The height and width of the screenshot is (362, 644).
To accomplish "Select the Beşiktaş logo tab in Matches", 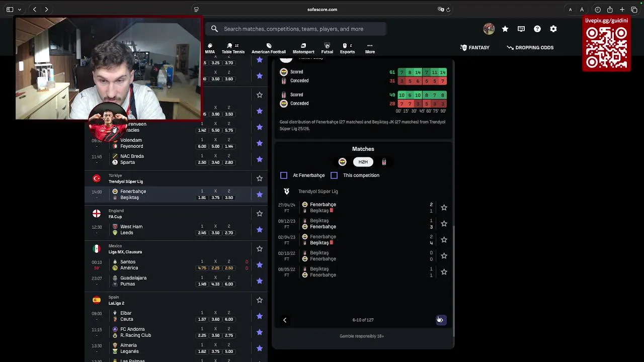I will pyautogui.click(x=384, y=162).
